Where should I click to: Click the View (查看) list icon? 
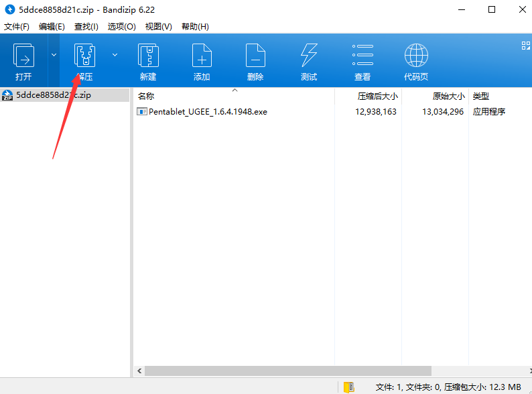(362, 55)
